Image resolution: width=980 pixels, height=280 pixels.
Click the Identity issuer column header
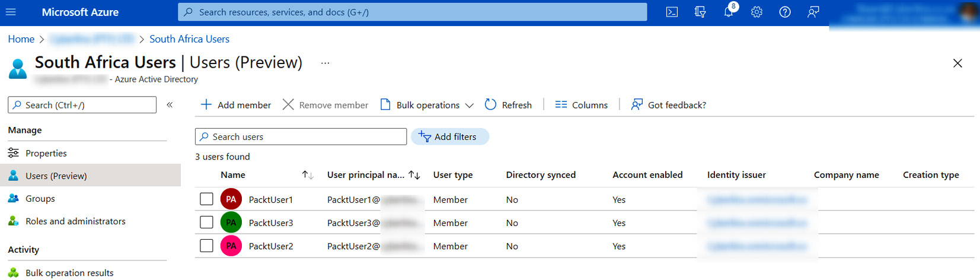point(736,175)
